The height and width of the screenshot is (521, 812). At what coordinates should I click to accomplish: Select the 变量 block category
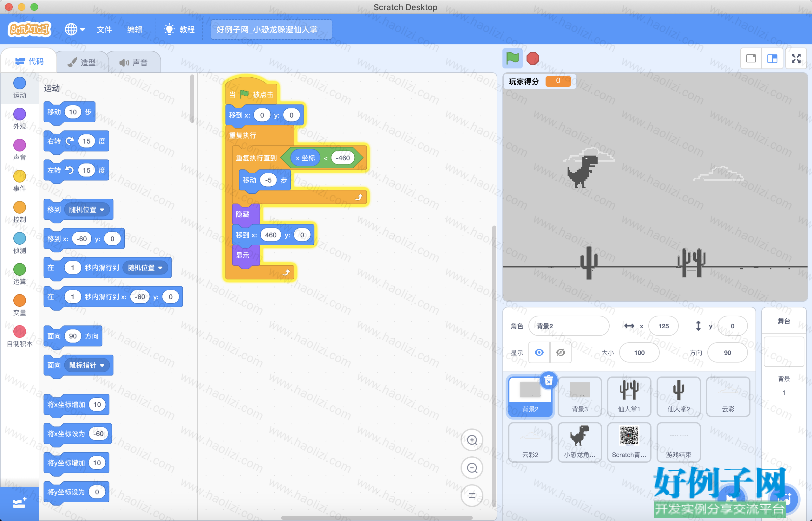[20, 305]
